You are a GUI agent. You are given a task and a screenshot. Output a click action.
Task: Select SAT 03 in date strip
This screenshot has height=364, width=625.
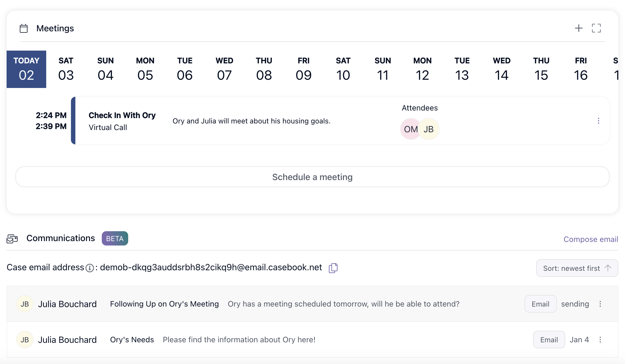click(66, 69)
